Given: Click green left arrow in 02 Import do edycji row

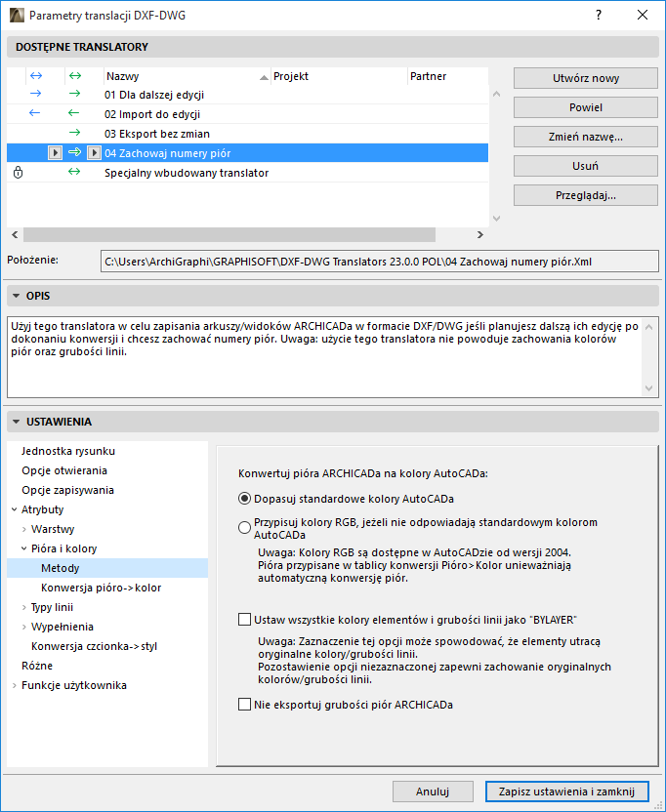Looking at the screenshot, I should click(x=74, y=113).
